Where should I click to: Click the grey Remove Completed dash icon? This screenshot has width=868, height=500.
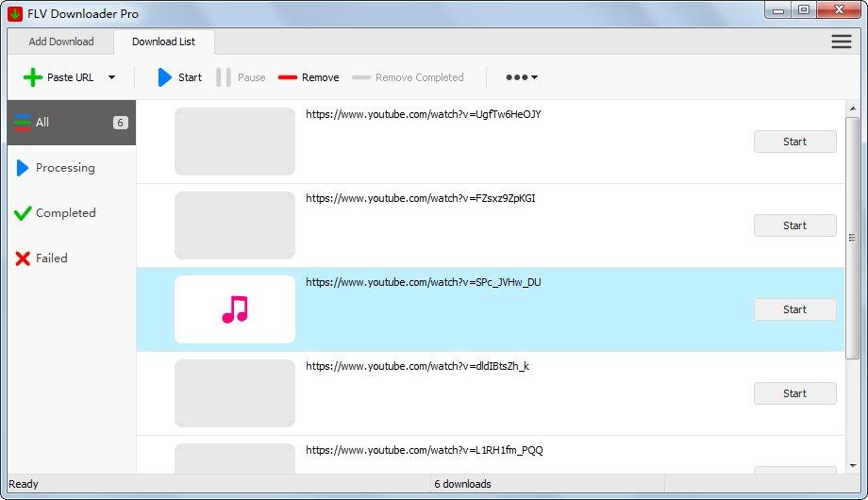click(x=361, y=77)
